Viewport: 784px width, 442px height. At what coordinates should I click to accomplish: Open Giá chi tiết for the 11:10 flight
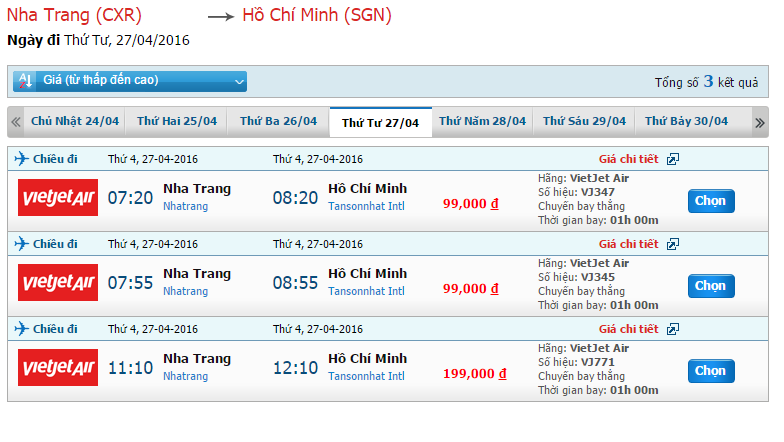pyautogui.click(x=628, y=329)
